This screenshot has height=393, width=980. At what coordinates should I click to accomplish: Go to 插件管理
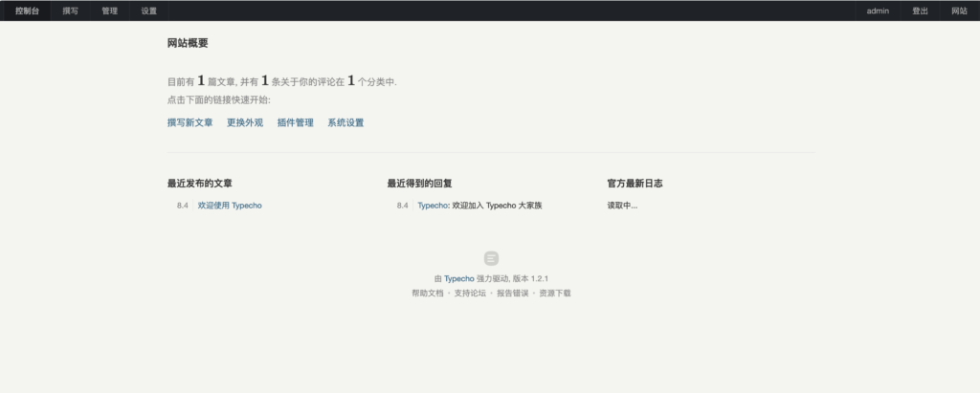coord(296,122)
